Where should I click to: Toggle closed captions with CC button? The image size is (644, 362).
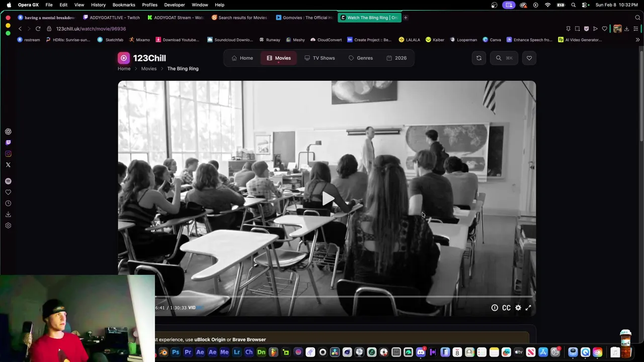coord(506,308)
